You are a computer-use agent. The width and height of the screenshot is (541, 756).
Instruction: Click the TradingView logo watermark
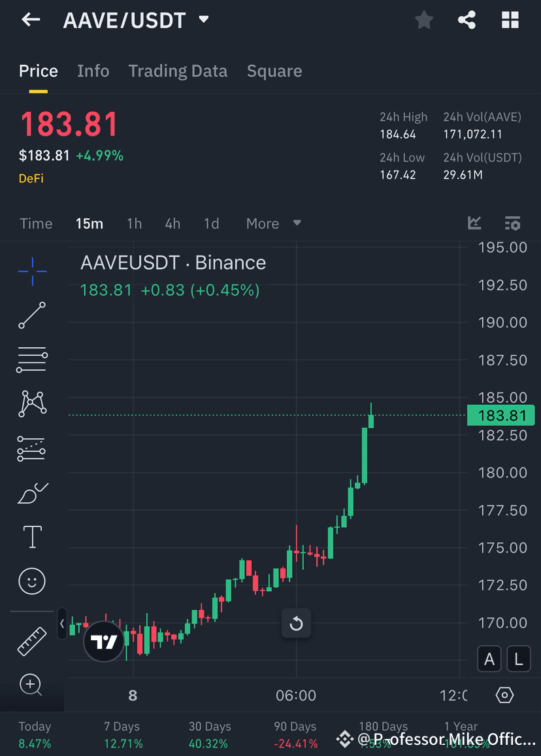pyautogui.click(x=103, y=642)
